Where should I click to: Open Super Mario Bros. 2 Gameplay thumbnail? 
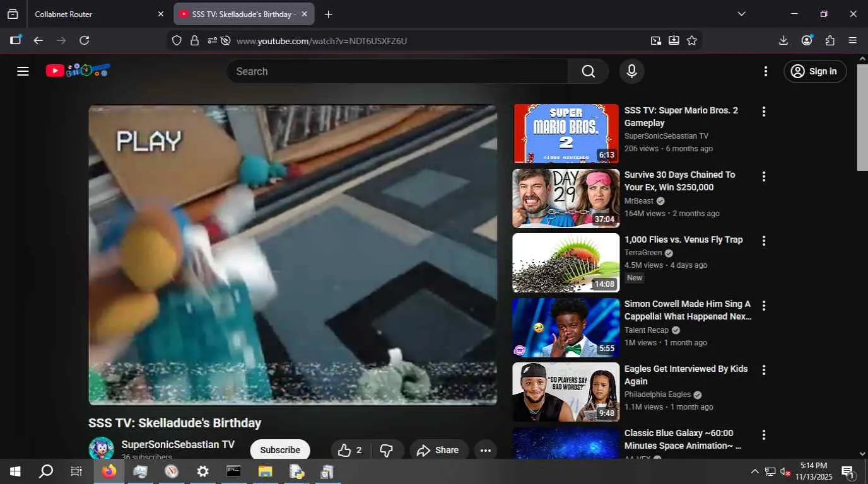pyautogui.click(x=566, y=134)
